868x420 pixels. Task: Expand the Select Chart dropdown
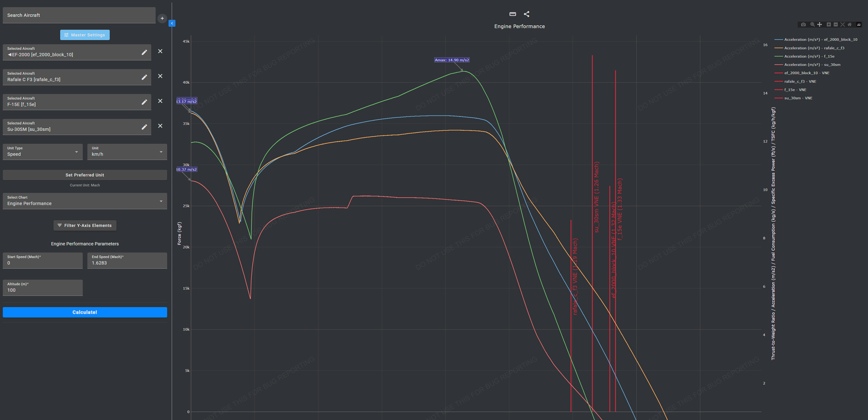pyautogui.click(x=85, y=201)
